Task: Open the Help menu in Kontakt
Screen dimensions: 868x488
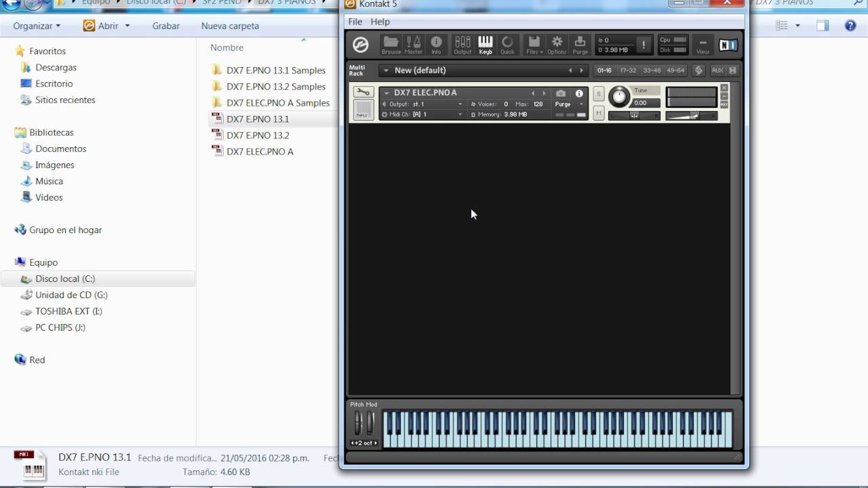Action: point(380,22)
